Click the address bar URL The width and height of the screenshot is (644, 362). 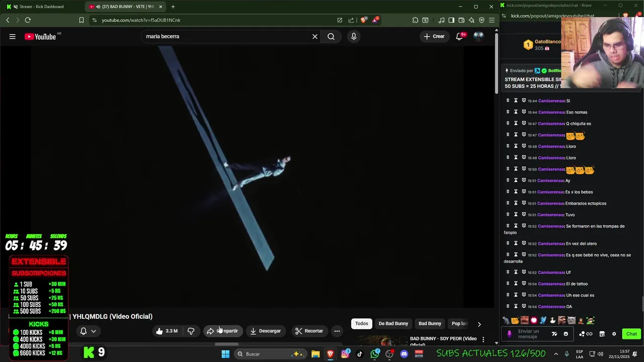141,20
